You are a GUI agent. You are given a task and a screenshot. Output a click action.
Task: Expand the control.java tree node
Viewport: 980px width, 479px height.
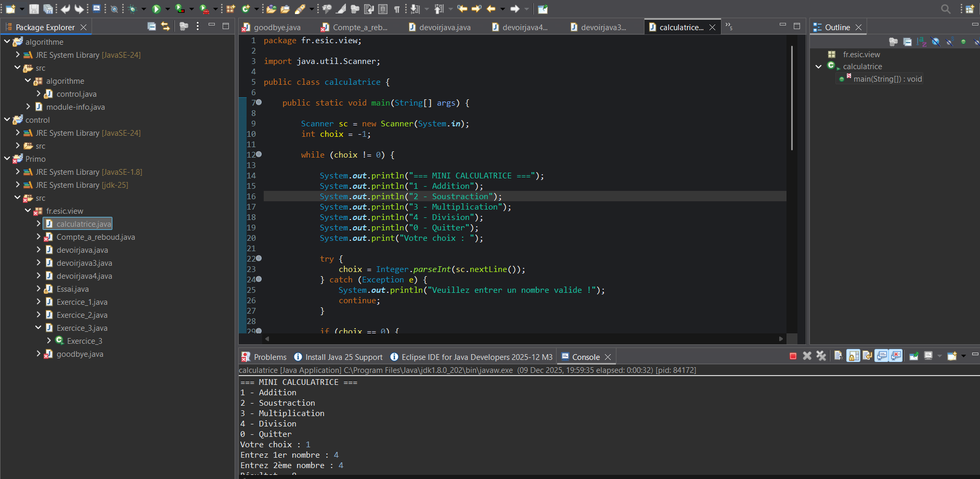coord(38,94)
